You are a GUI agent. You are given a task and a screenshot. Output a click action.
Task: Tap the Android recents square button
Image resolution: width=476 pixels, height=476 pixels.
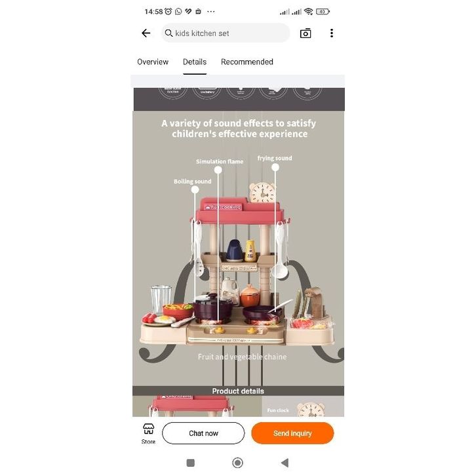point(190,463)
